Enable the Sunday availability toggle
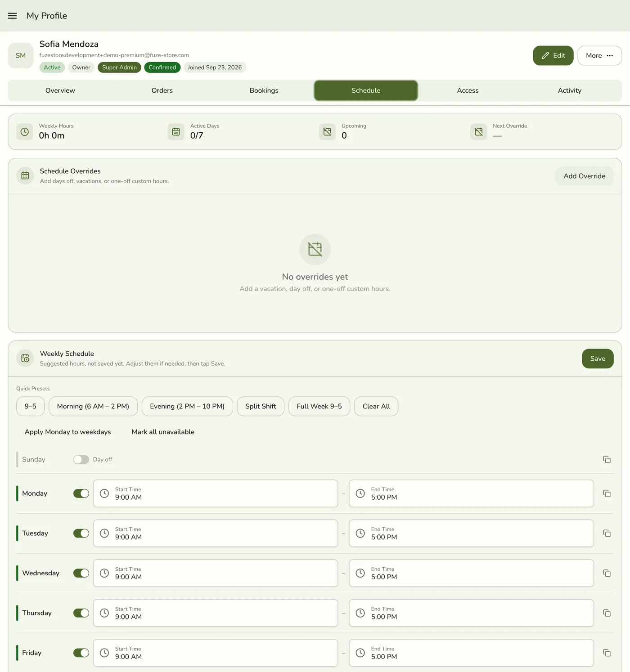Viewport: 630px width, 672px height. (81, 459)
